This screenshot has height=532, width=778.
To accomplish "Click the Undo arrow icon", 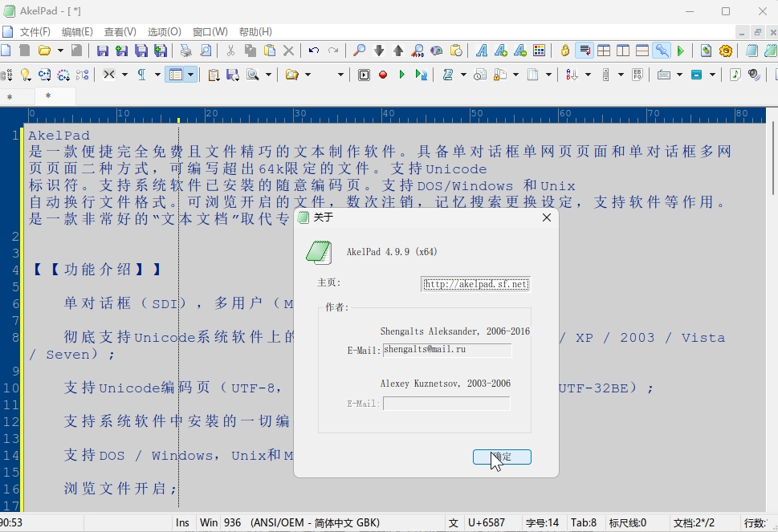I will (314, 50).
